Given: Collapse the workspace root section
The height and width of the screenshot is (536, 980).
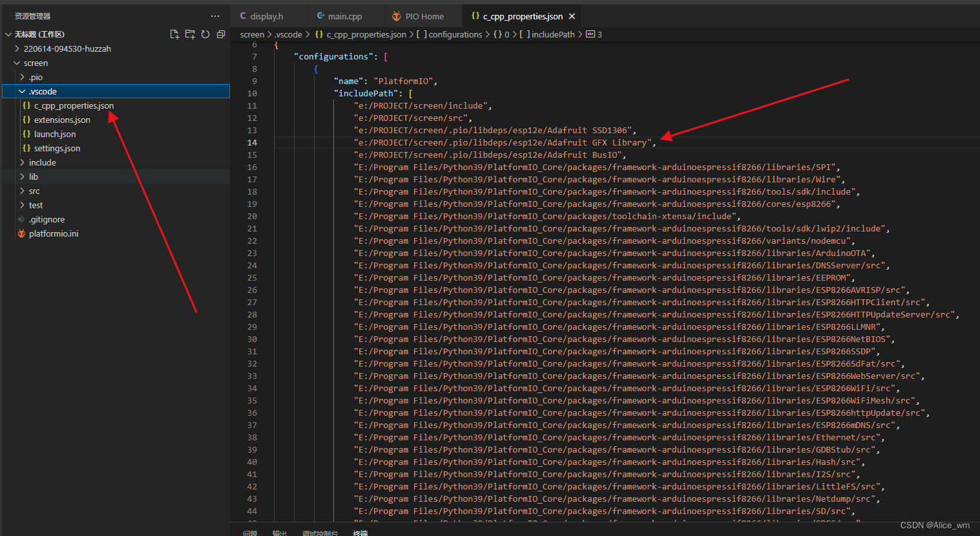Looking at the screenshot, I should [8, 34].
